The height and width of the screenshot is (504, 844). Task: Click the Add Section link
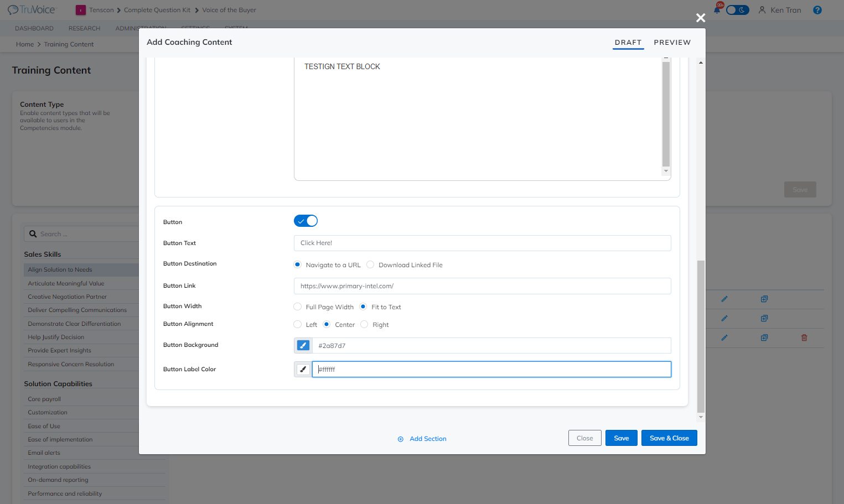(x=428, y=439)
